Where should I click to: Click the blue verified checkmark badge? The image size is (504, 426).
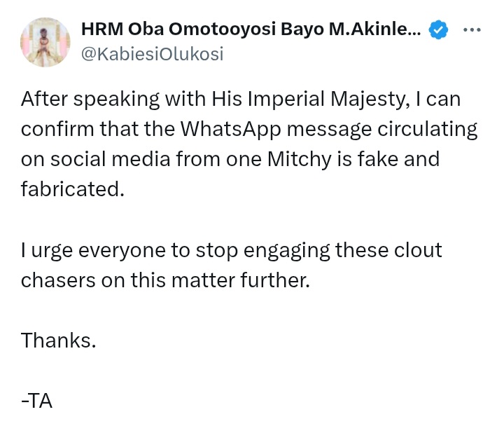click(x=439, y=29)
